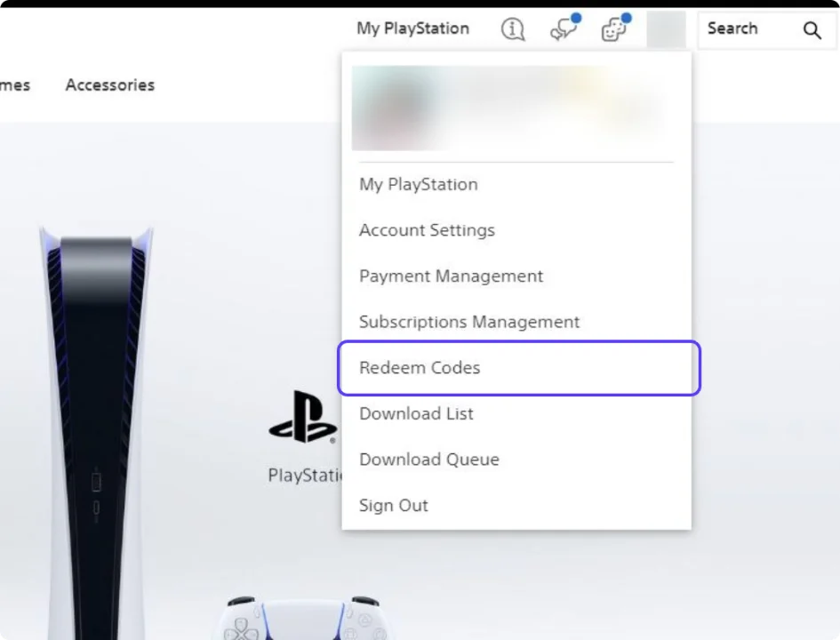Open Download List
Screen dimensions: 840x640
(x=416, y=413)
